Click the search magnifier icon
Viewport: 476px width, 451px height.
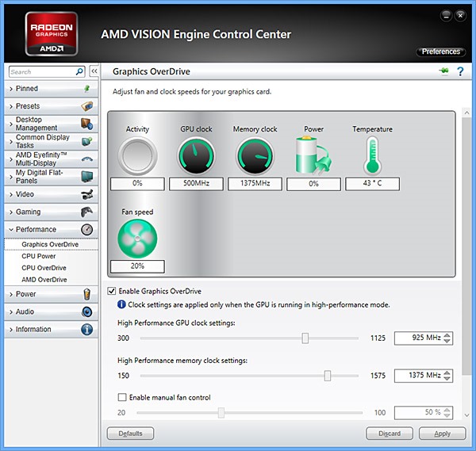79,71
